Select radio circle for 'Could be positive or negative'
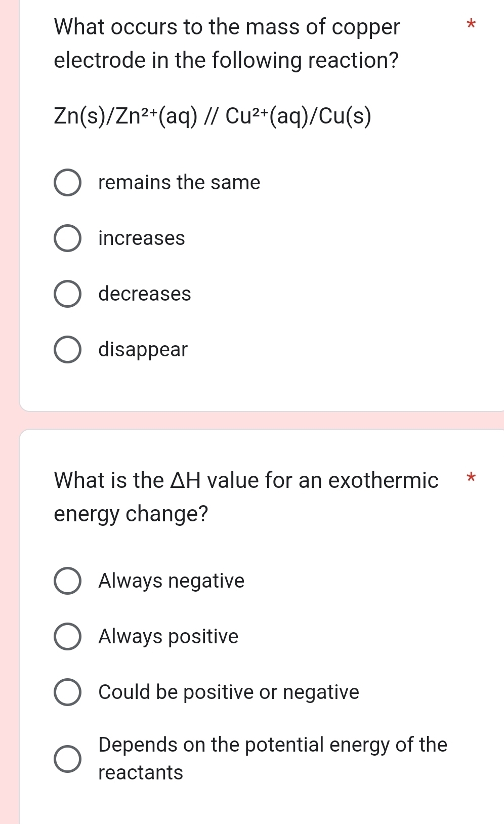 point(67,692)
